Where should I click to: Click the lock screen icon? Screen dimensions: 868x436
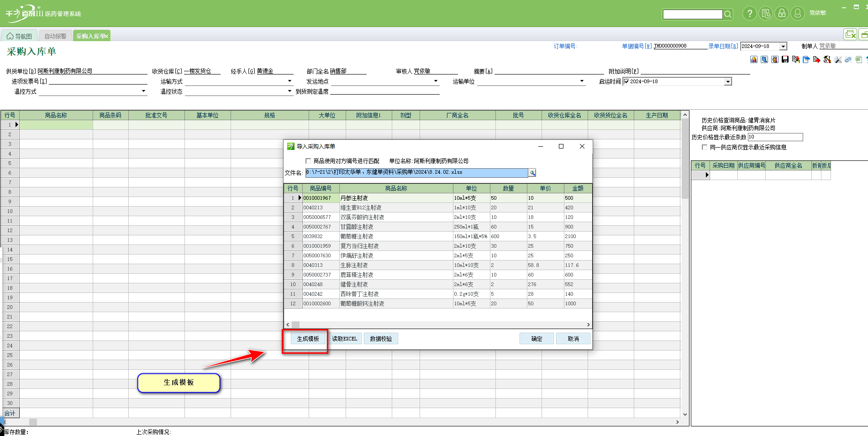pos(782,13)
